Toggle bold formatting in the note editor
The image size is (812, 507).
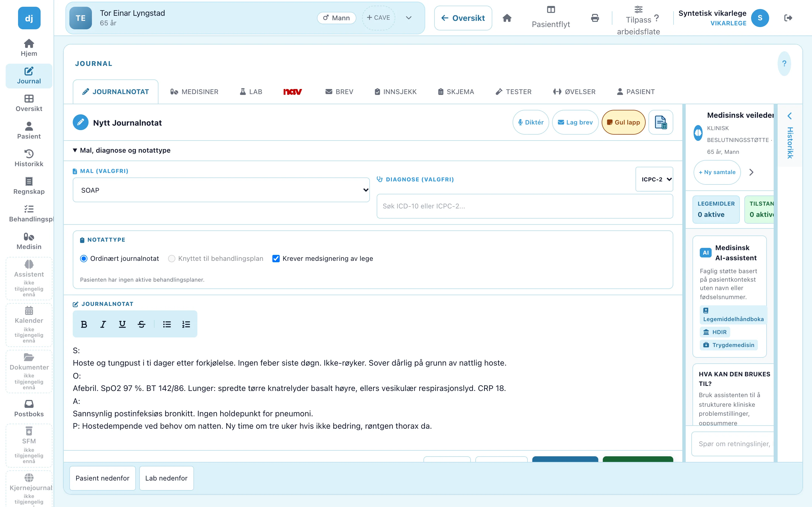(x=84, y=324)
